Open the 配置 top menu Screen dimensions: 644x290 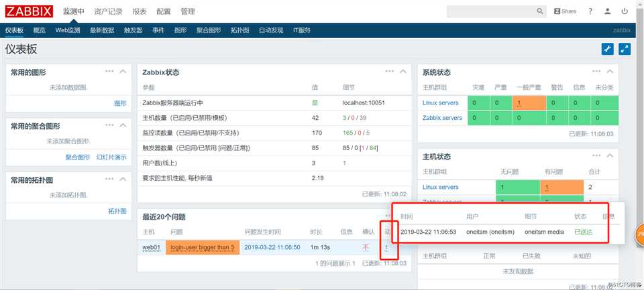pyautogui.click(x=164, y=11)
